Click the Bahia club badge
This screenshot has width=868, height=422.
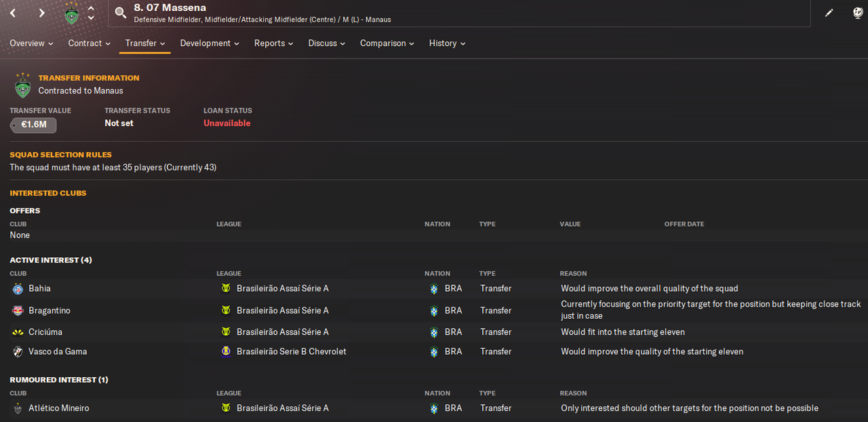(18, 289)
